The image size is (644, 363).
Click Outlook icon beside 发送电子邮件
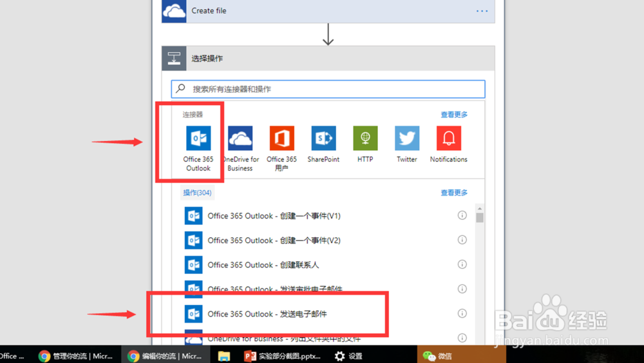pyautogui.click(x=193, y=313)
